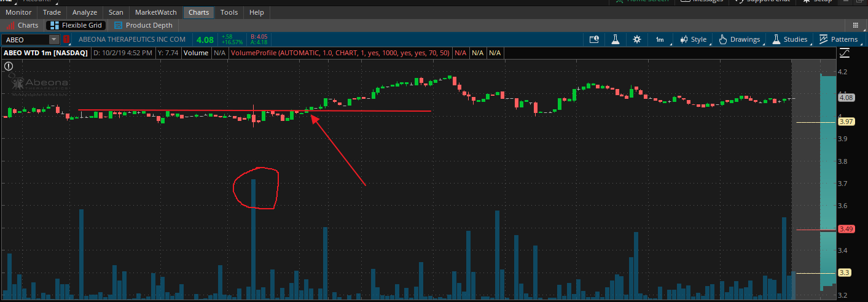Switch to Flexible Grid sub-tab
The width and height of the screenshot is (868, 302).
[77, 25]
